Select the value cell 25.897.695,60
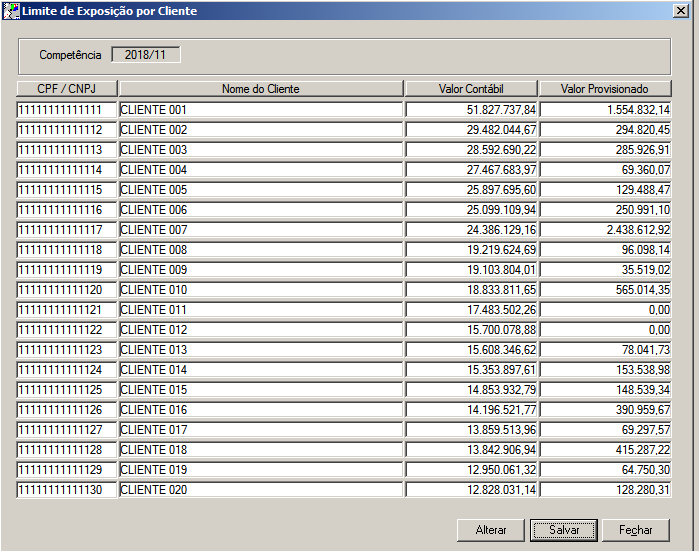699x551 pixels. (x=471, y=190)
